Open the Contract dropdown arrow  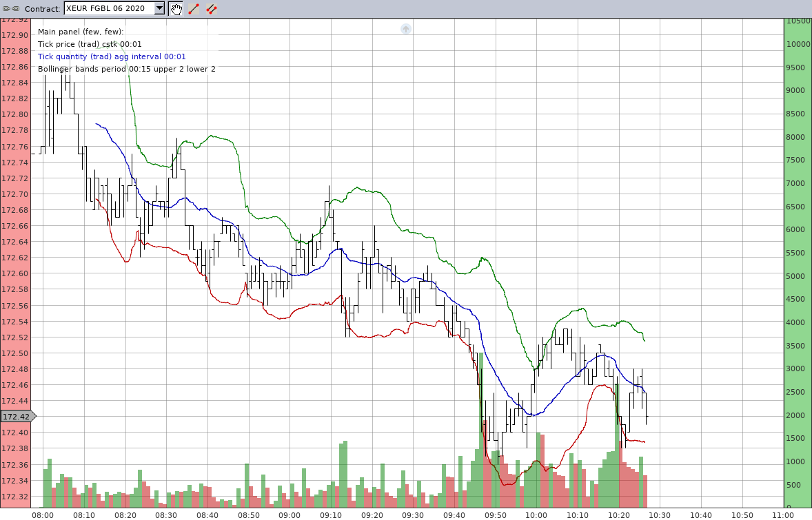pyautogui.click(x=159, y=8)
